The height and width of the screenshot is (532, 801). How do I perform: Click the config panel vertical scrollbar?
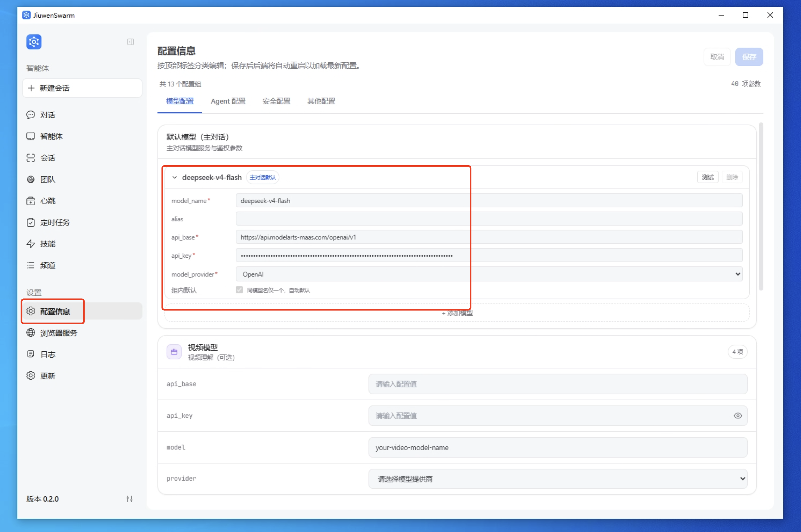pos(761,206)
